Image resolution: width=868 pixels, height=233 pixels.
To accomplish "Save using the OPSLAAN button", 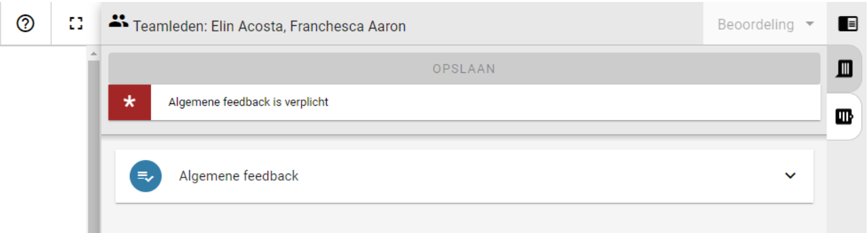I will (464, 68).
